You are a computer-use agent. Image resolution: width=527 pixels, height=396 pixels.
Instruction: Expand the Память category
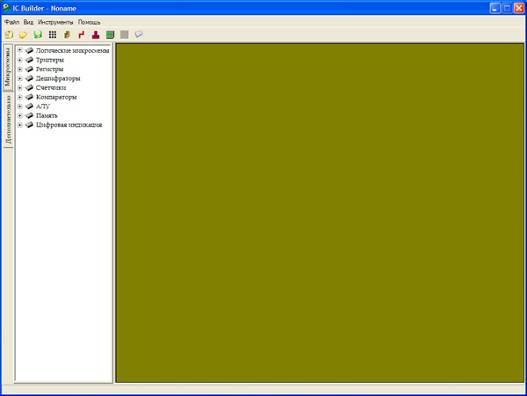click(x=20, y=115)
